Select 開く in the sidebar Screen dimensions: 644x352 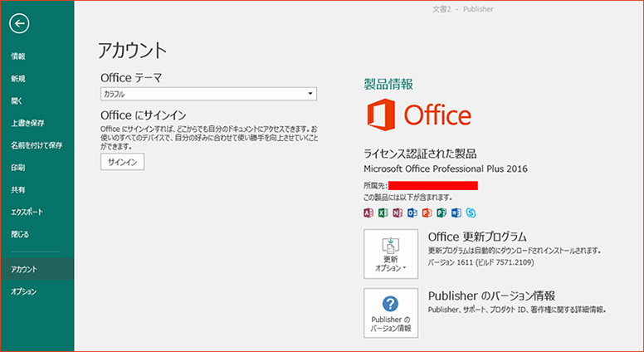click(x=17, y=101)
